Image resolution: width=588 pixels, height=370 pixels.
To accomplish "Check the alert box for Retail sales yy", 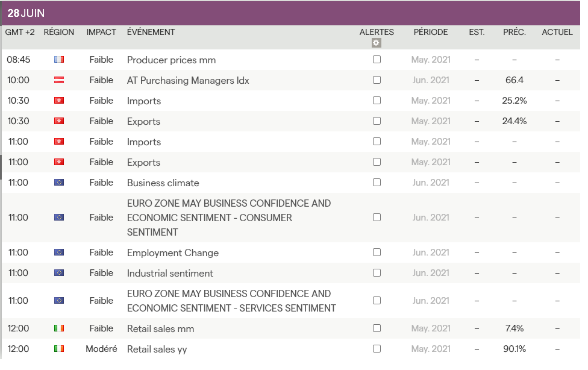I will pos(377,349).
